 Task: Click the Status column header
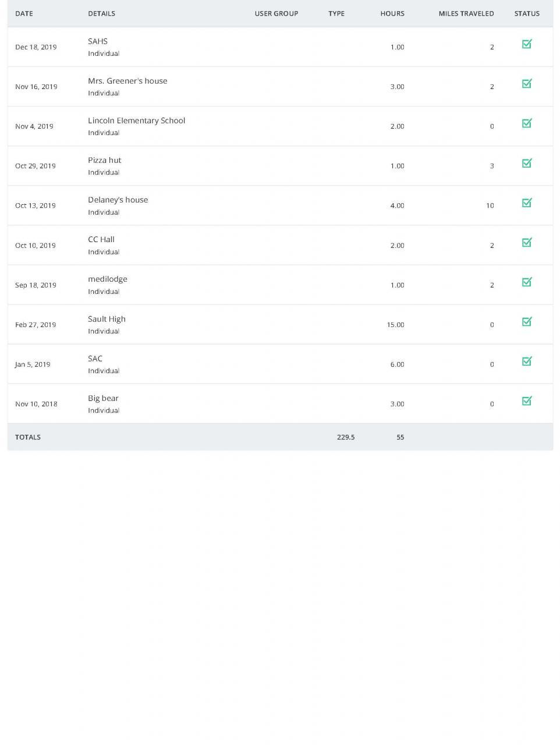(527, 13)
